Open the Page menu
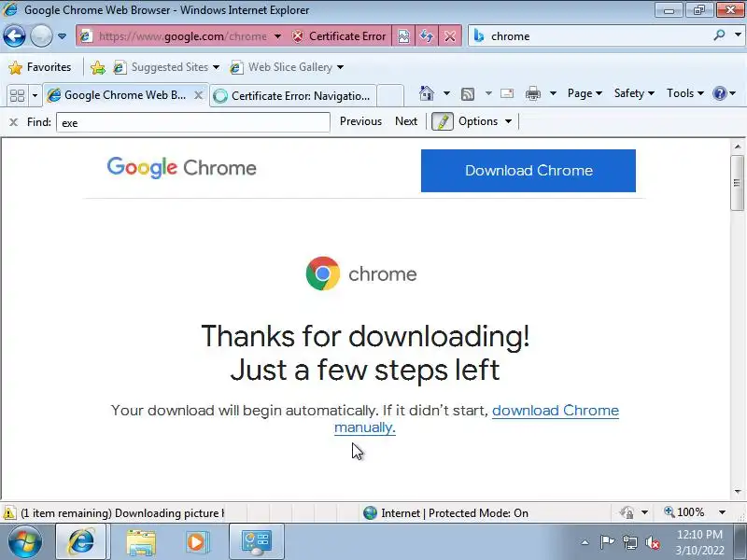 pos(585,93)
